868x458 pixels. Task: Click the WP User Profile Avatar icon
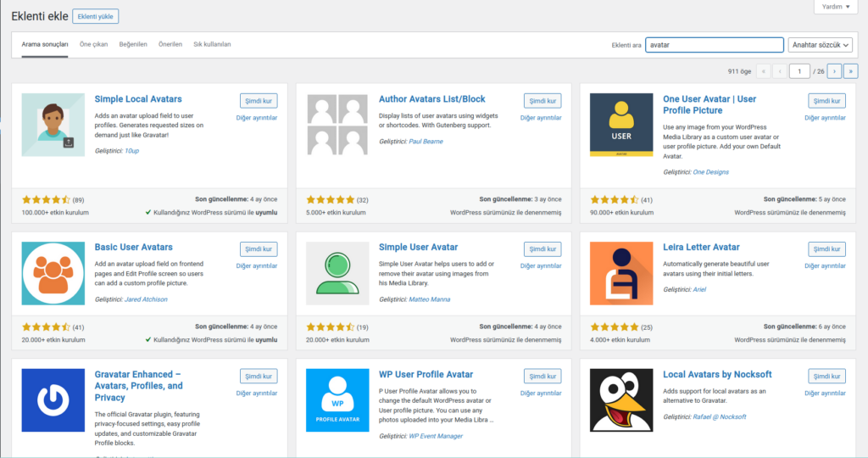[x=337, y=400]
